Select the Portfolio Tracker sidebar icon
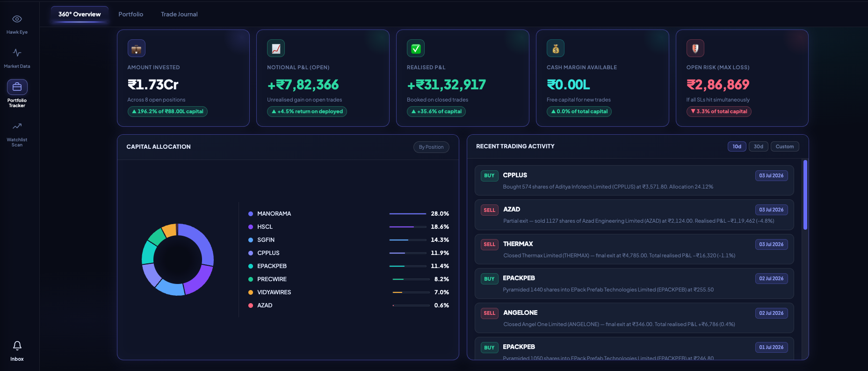 tap(17, 87)
